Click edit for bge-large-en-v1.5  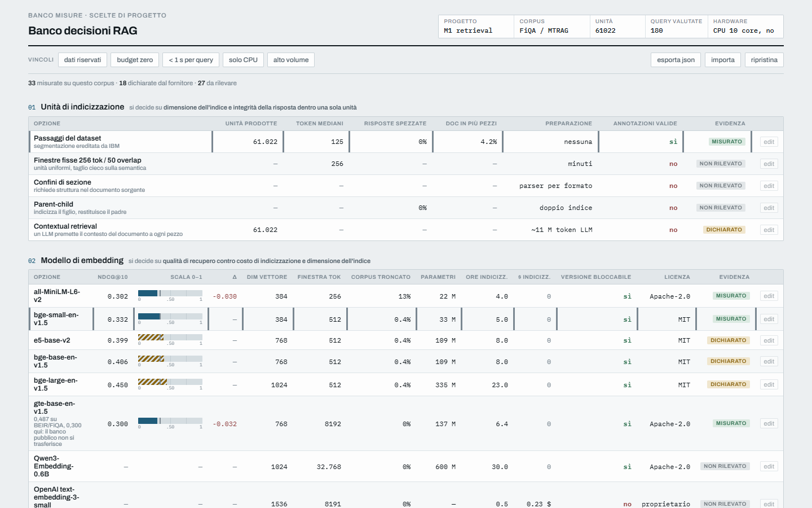pos(769,384)
